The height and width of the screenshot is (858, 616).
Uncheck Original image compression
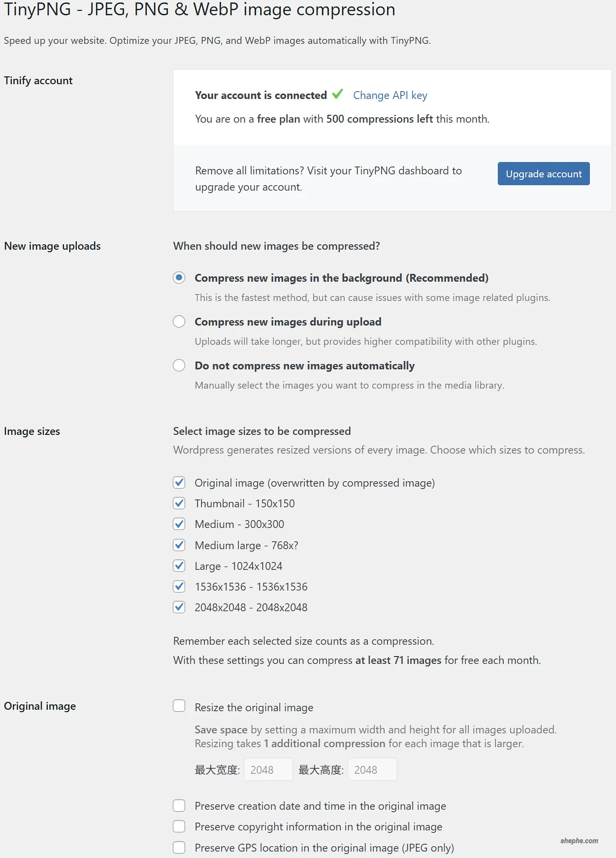tap(179, 483)
